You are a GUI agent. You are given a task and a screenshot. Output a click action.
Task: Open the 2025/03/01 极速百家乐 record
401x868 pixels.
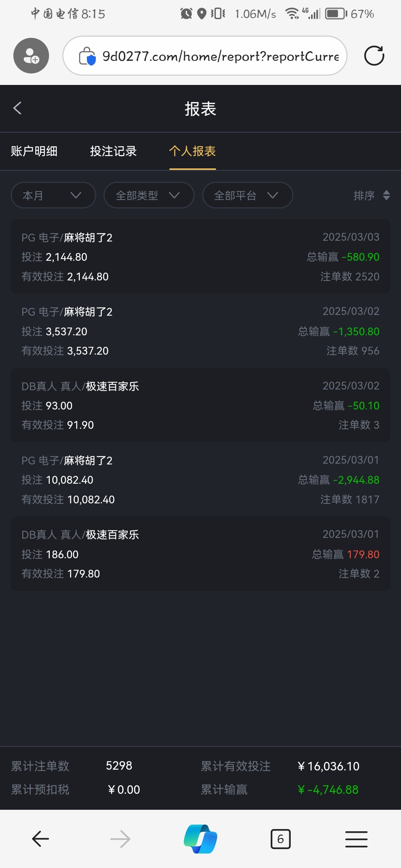(x=200, y=554)
